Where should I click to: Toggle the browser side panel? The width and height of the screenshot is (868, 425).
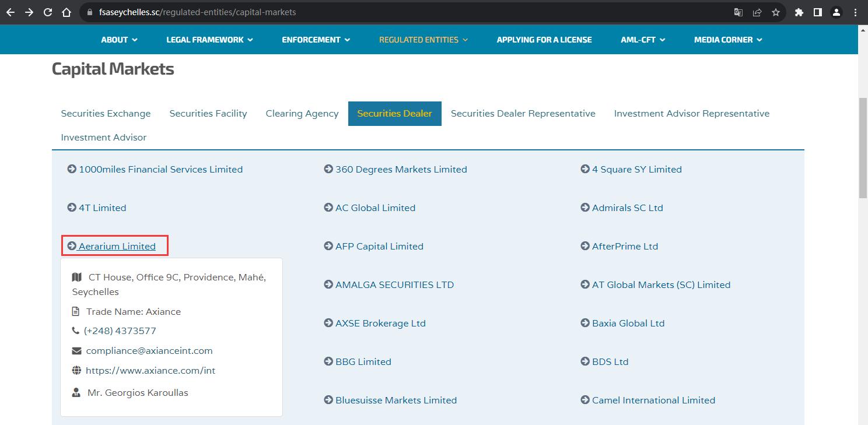point(818,12)
